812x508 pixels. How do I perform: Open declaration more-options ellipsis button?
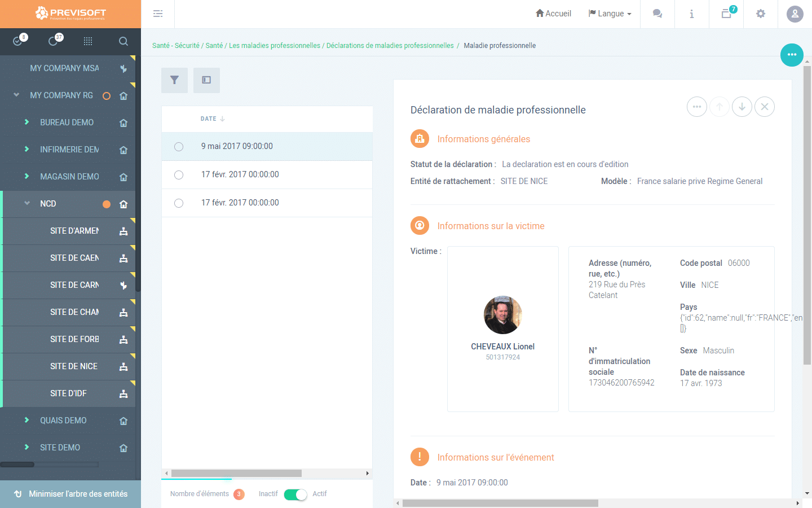pos(697,107)
